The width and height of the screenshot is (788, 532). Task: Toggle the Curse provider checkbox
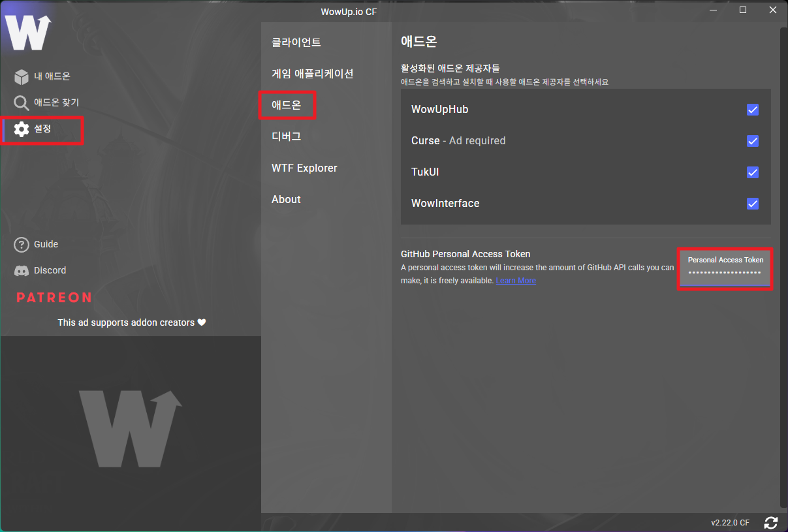click(753, 141)
